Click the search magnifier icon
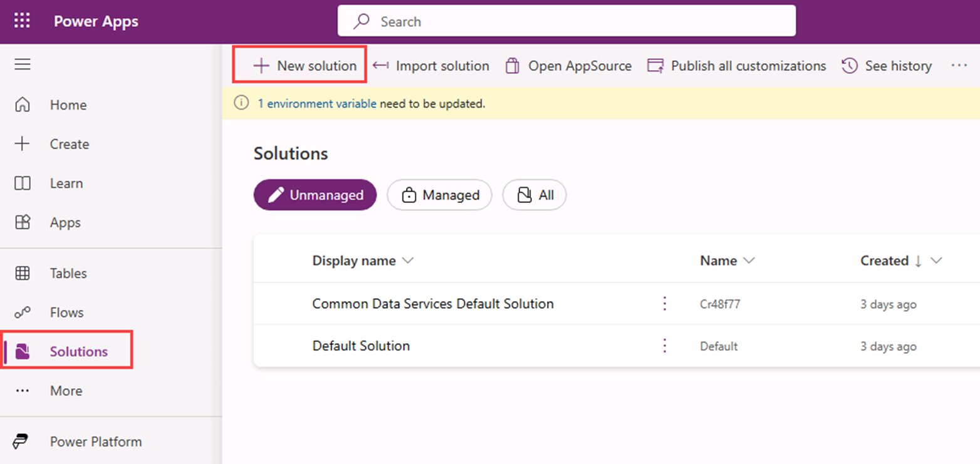Viewport: 980px width, 464px height. [362, 22]
